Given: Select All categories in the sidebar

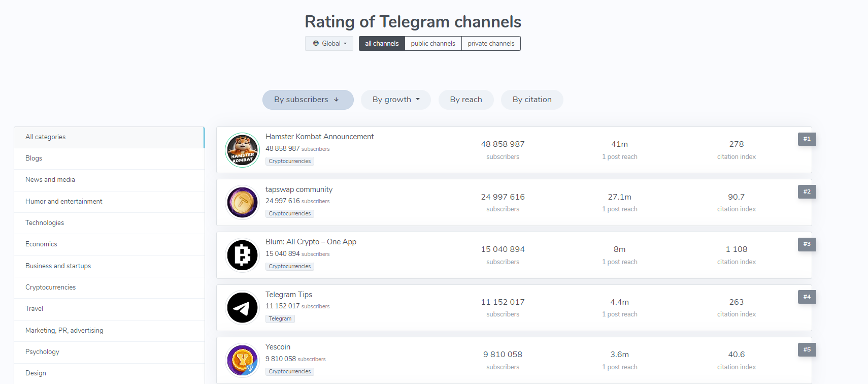Looking at the screenshot, I should point(109,137).
